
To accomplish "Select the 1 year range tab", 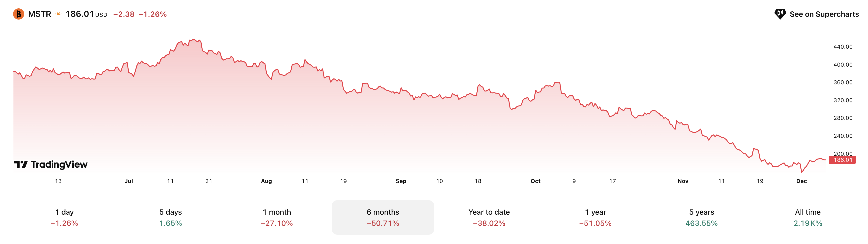I will (x=595, y=217).
